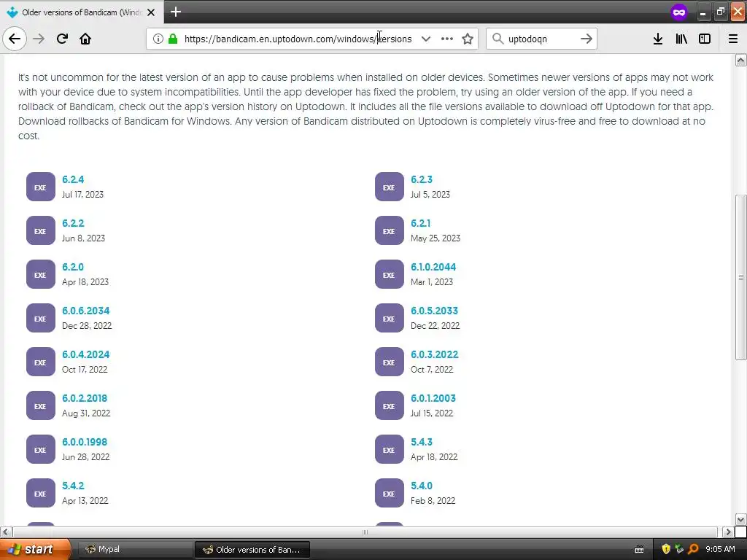Submit search with the arrow button
The height and width of the screenshot is (560, 747).
(x=587, y=39)
